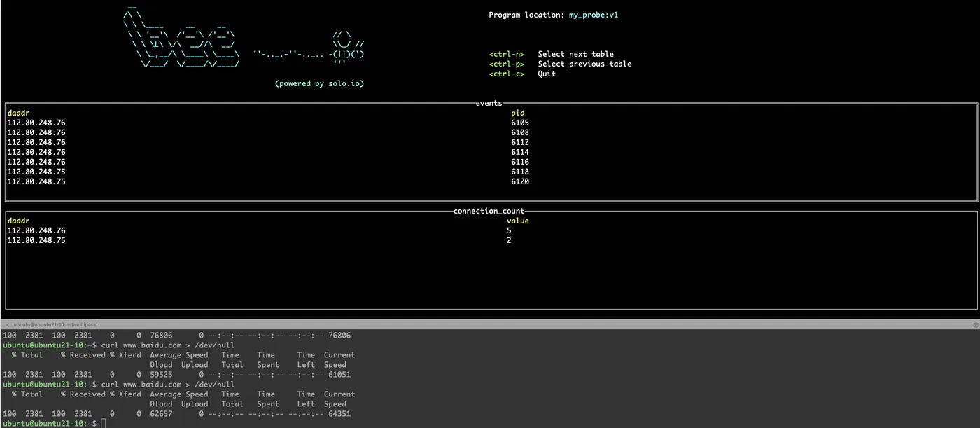Select the connection_count table title
The image size is (980, 428).
489,211
